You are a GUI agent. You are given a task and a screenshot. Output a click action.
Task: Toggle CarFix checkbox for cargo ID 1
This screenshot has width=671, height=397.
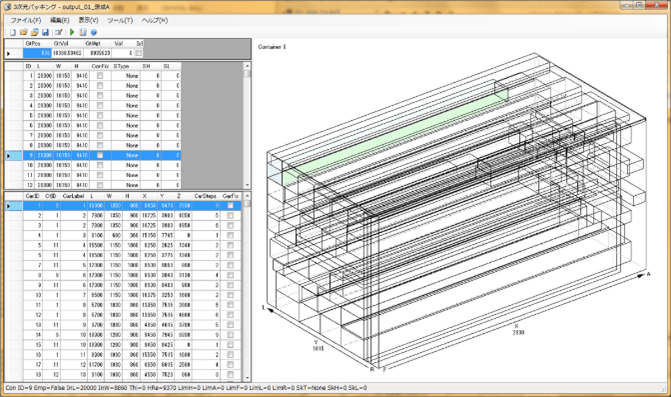[230, 206]
